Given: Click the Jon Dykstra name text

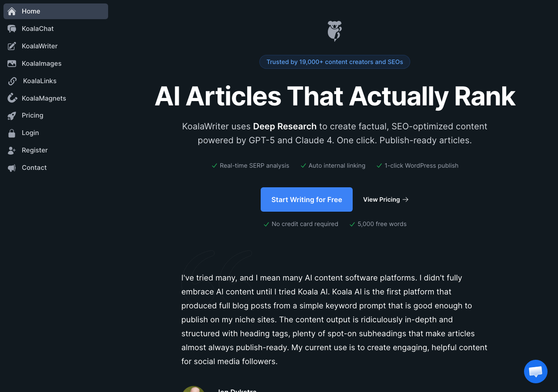Looking at the screenshot, I should coord(237,390).
